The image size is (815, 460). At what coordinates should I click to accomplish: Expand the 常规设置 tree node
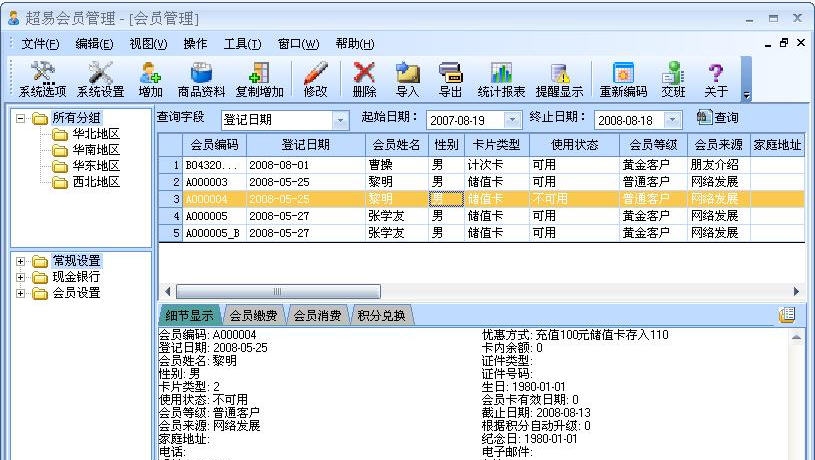pyautogui.click(x=19, y=262)
